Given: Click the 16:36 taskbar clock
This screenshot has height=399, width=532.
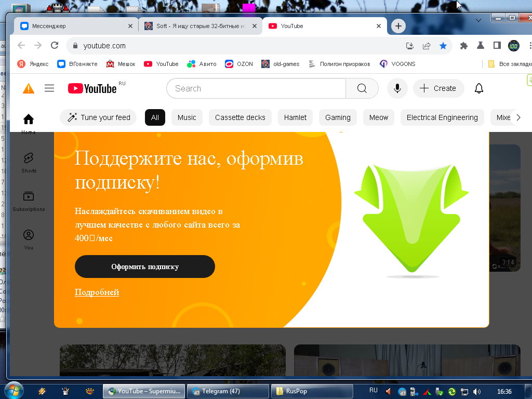Looking at the screenshot, I should (504, 392).
